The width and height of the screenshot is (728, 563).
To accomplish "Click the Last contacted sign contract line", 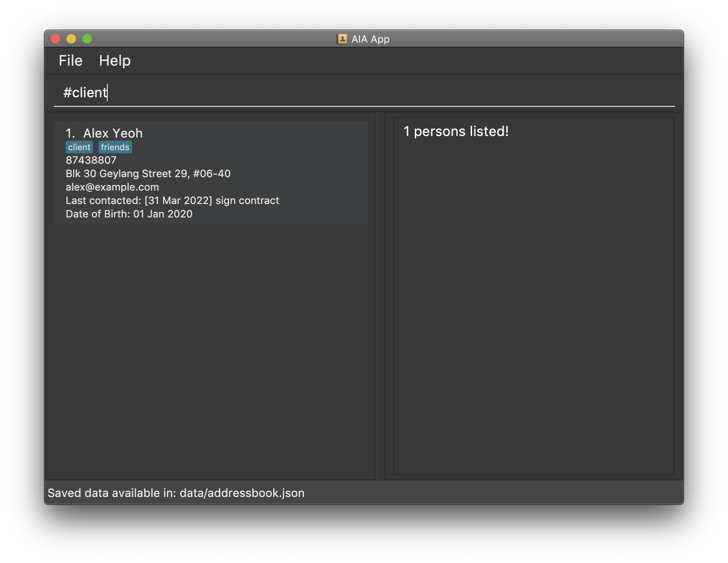I will click(x=173, y=200).
